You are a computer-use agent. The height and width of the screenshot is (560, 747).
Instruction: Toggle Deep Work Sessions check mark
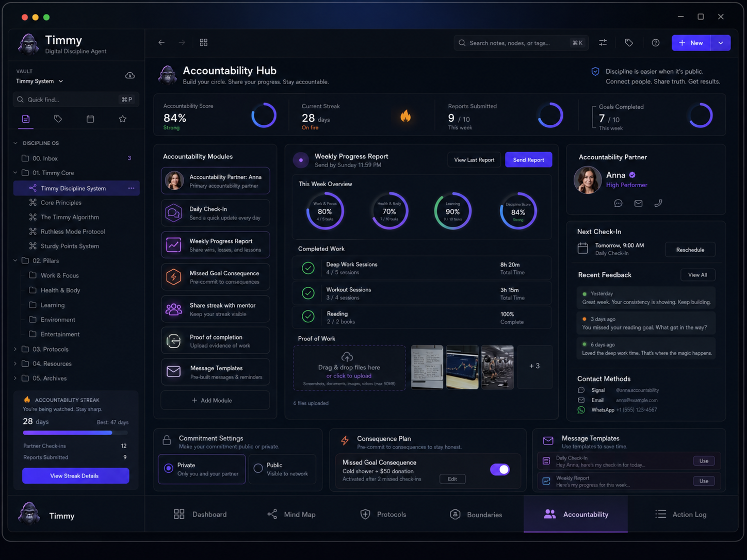pos(308,268)
